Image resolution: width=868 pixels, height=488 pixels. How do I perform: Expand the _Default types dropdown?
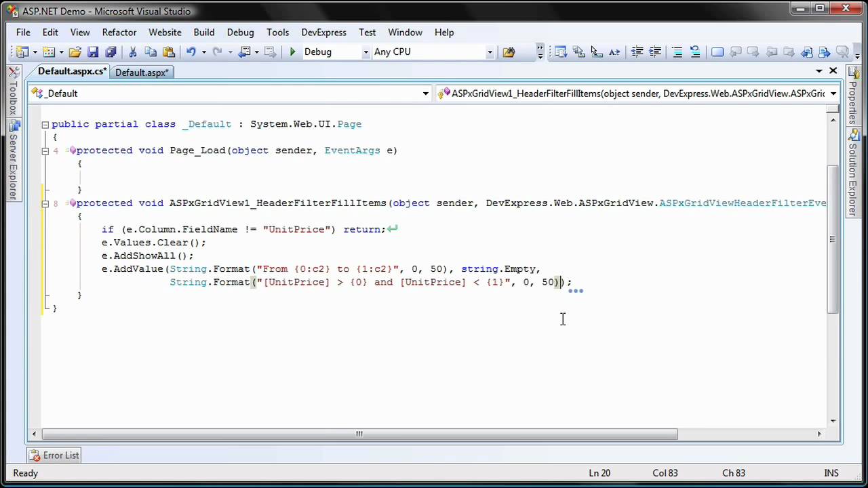(x=426, y=94)
